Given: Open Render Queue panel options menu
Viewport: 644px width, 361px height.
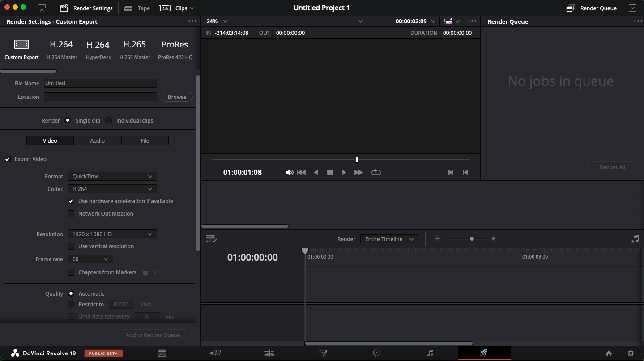Looking at the screenshot, I should click(x=638, y=21).
